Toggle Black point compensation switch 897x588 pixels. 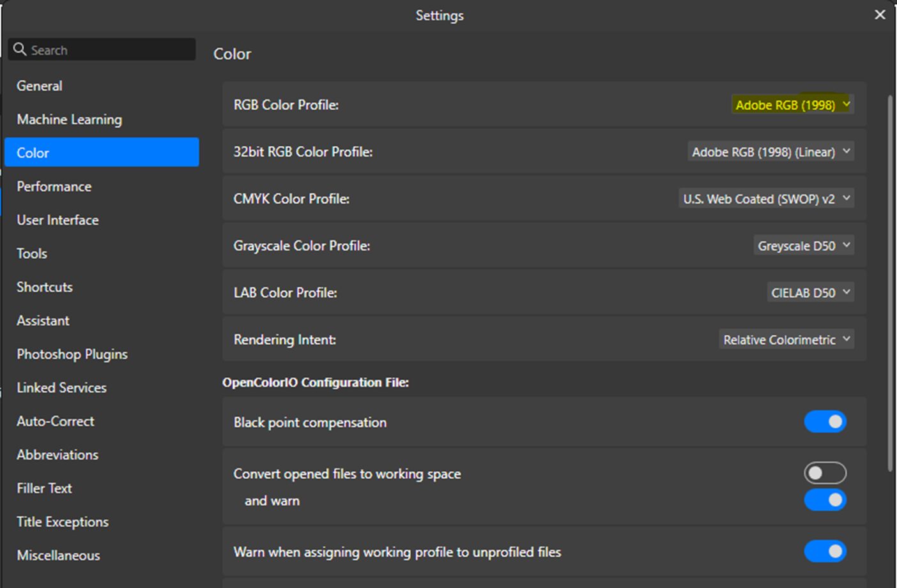[x=825, y=421]
